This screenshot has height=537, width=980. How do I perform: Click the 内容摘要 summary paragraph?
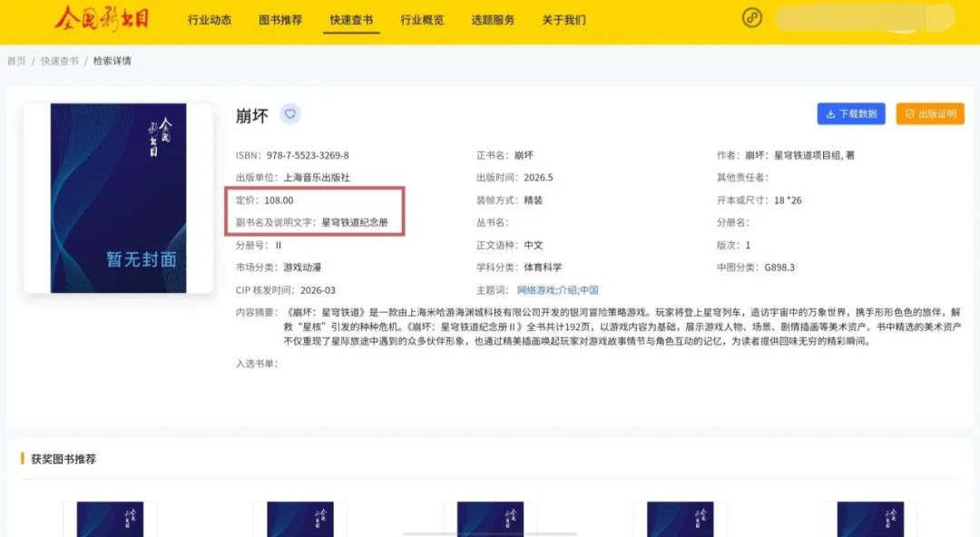click(622, 327)
